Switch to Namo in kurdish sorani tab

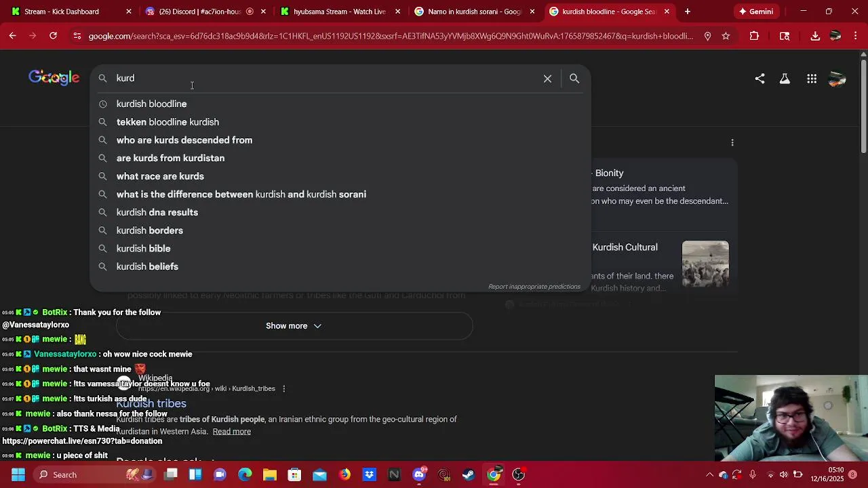473,12
